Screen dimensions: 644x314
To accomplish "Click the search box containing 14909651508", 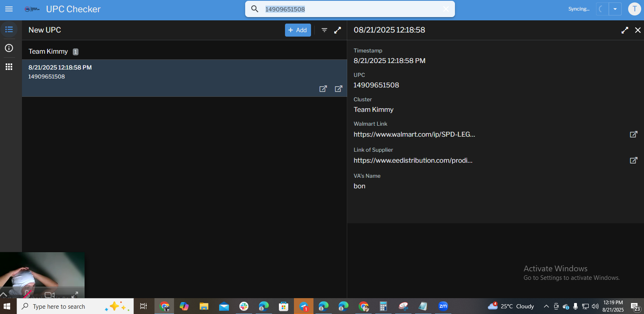I will coord(350,9).
